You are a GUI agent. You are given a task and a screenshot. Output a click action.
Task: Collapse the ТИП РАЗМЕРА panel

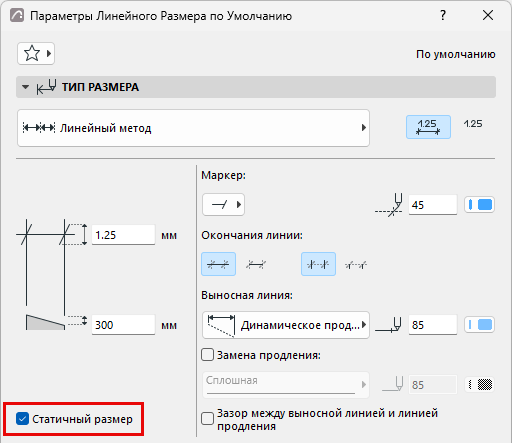point(25,87)
